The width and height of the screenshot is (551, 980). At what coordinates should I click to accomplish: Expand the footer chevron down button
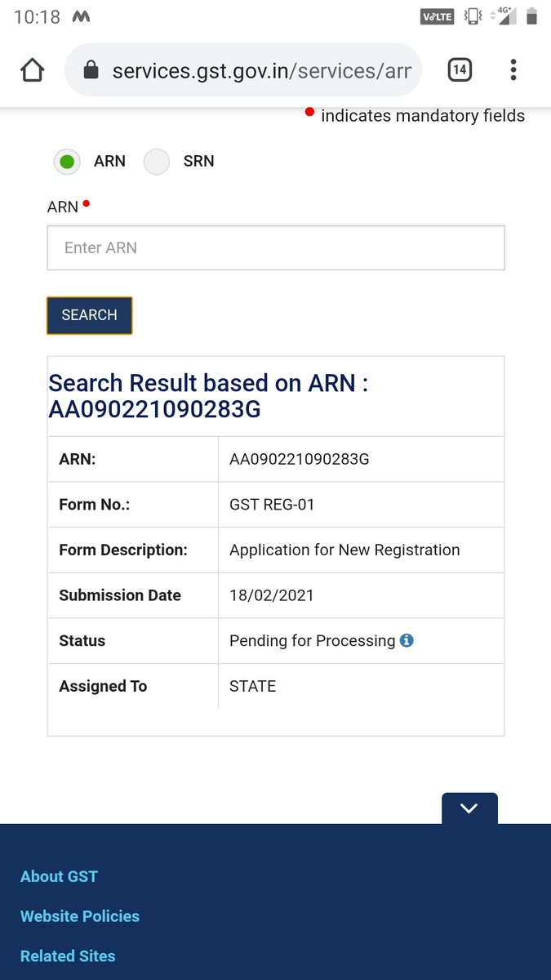469,808
